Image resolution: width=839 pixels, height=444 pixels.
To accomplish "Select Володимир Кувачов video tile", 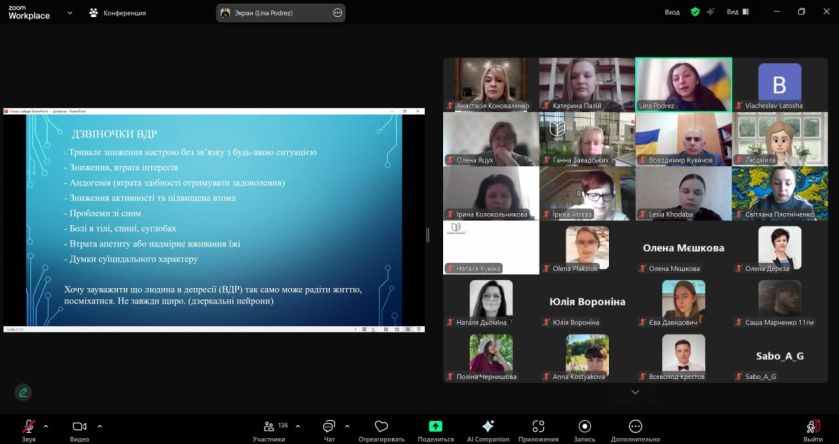I will pyautogui.click(x=683, y=139).
